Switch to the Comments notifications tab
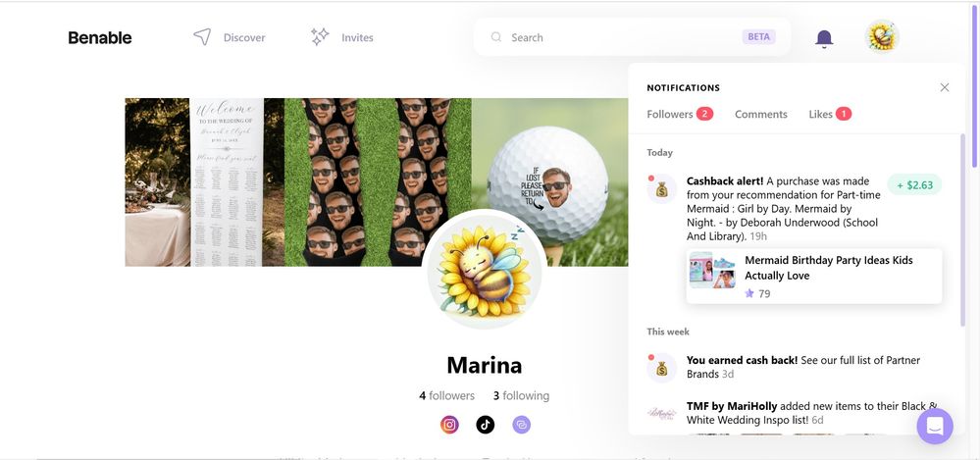Image resolution: width=980 pixels, height=460 pixels. coord(760,114)
